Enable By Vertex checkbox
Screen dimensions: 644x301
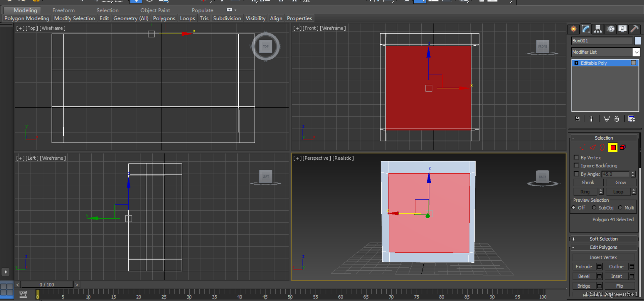point(576,157)
